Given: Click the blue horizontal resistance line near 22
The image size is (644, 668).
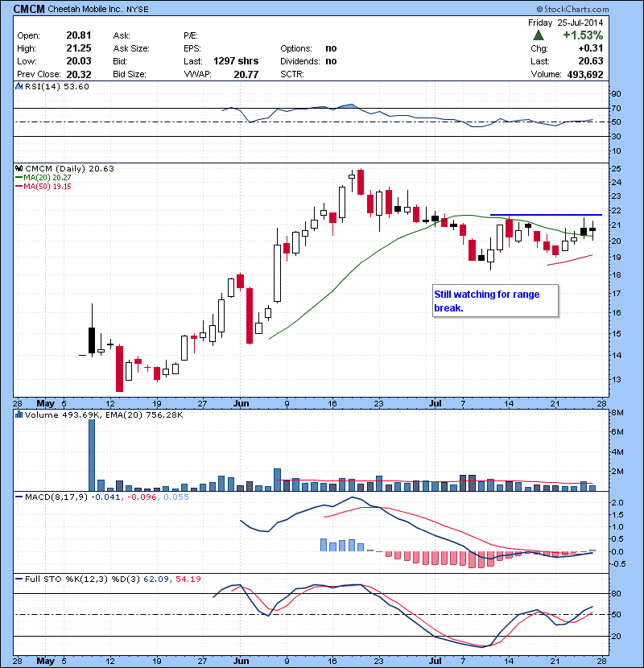Looking at the screenshot, I should 546,215.
